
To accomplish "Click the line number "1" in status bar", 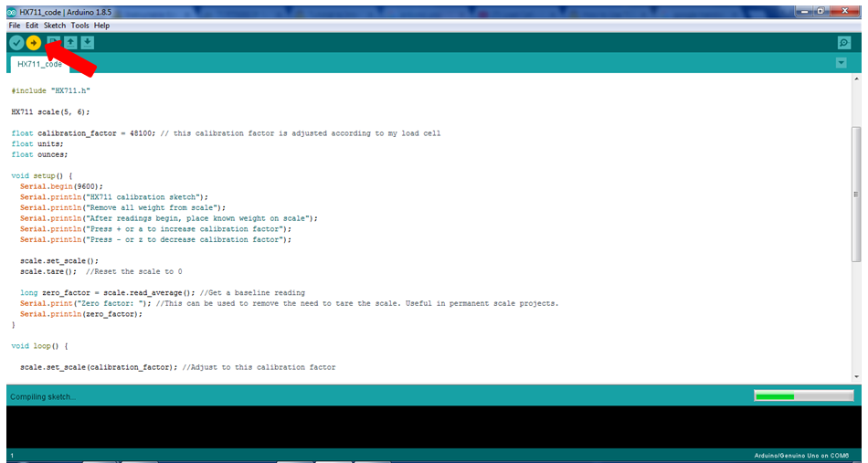I will (x=12, y=456).
